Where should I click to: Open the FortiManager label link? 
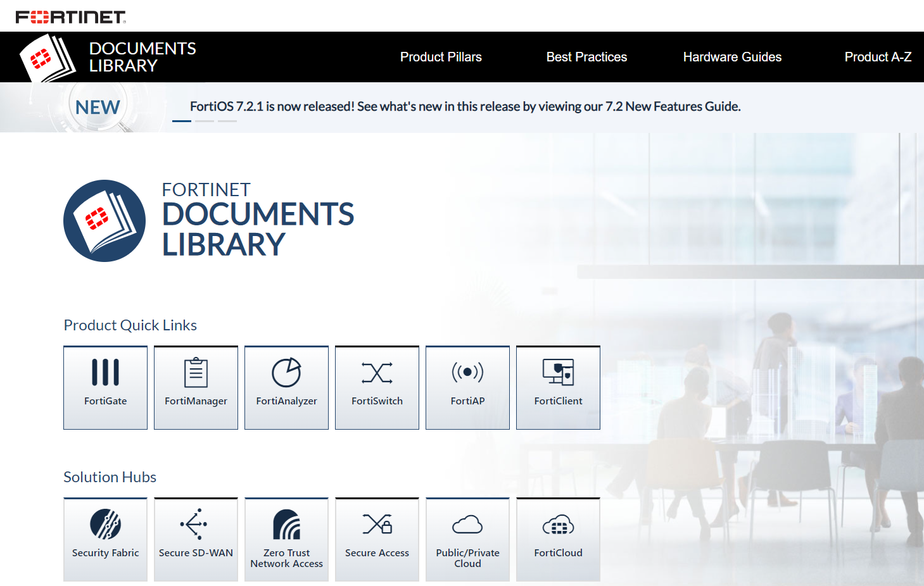pos(196,401)
